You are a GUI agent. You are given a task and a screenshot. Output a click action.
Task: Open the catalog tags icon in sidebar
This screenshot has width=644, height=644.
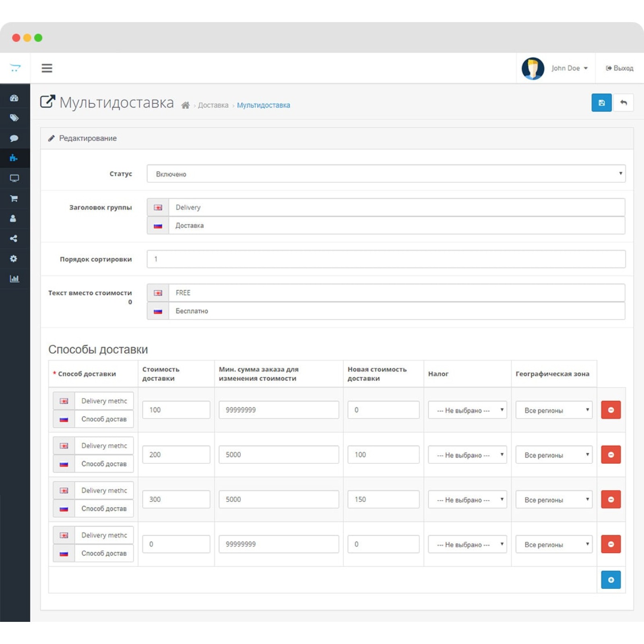click(x=14, y=118)
